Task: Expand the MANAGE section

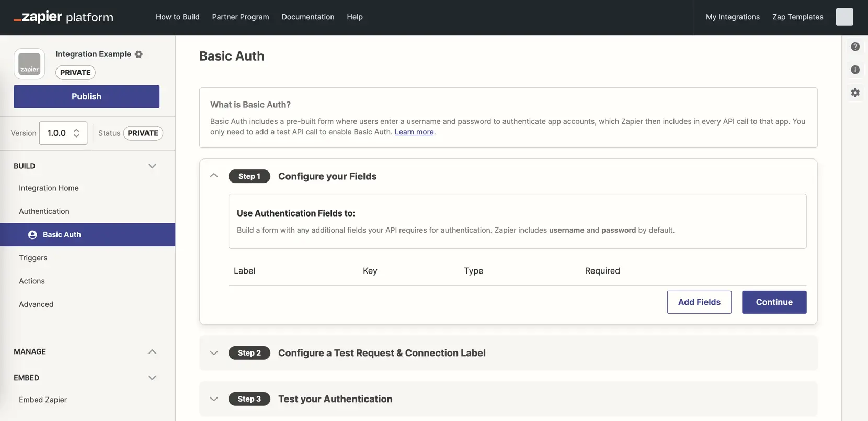Action: [x=152, y=351]
